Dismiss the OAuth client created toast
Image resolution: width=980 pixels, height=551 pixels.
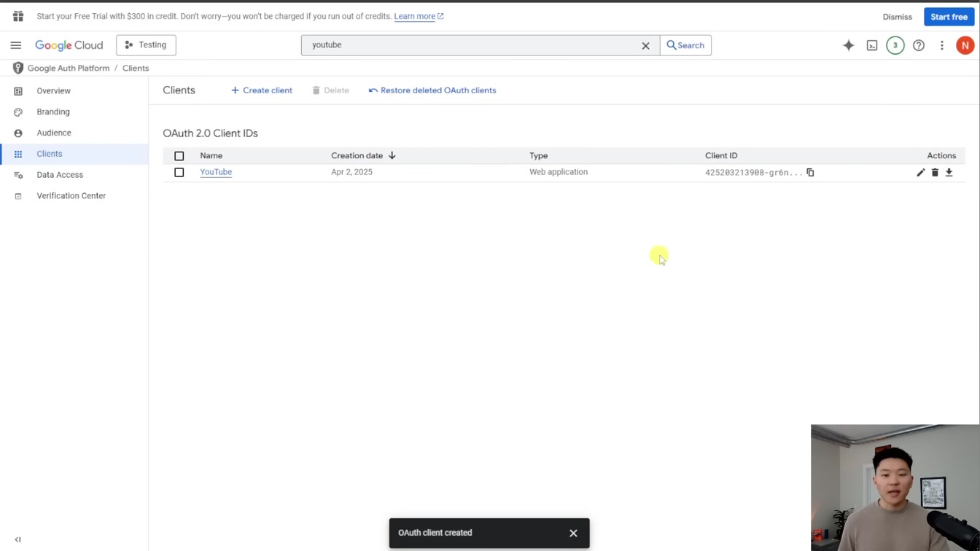tap(573, 533)
